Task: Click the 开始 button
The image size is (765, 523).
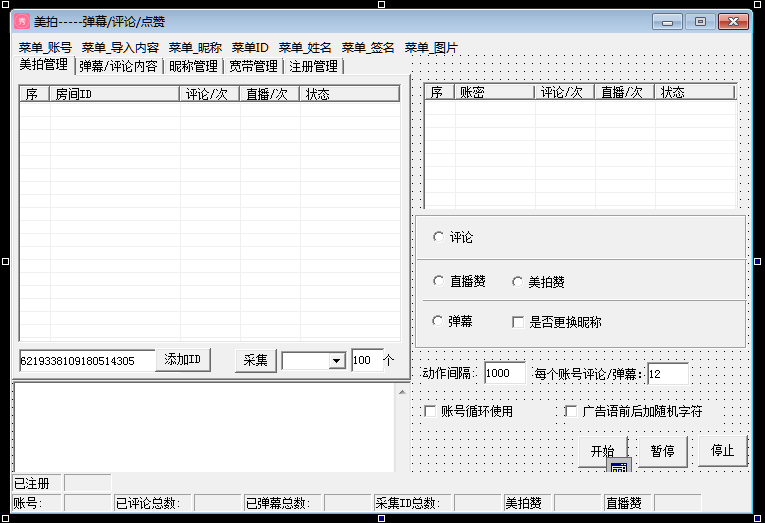Action: pyautogui.click(x=603, y=451)
